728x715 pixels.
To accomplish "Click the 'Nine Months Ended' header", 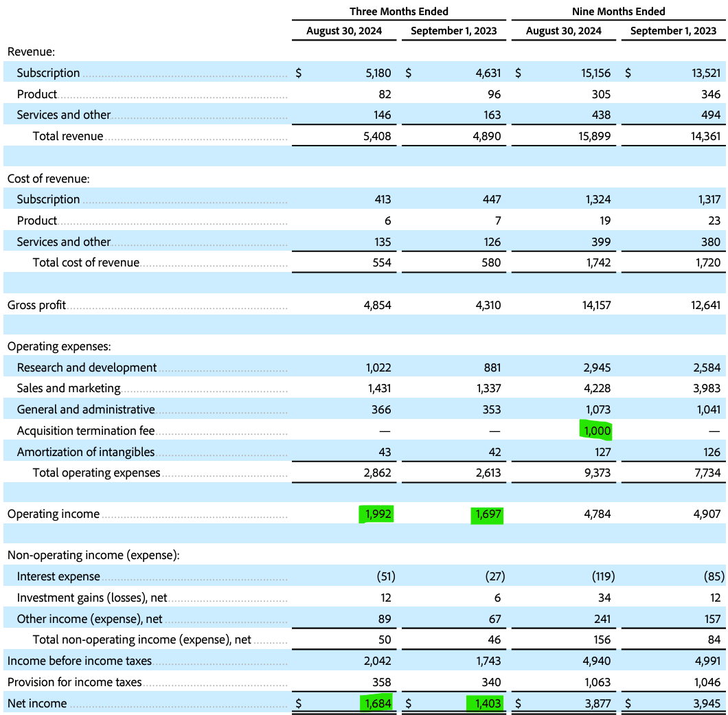I will [618, 12].
